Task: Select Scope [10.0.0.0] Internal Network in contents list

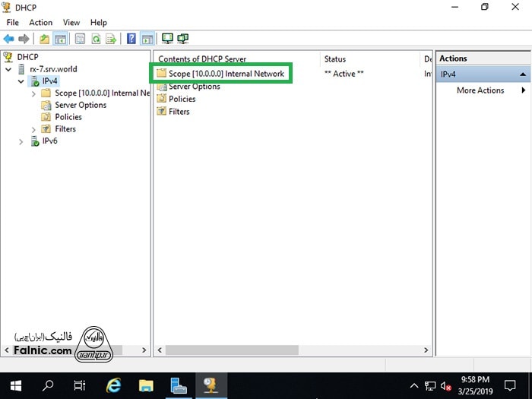Action: (226, 74)
